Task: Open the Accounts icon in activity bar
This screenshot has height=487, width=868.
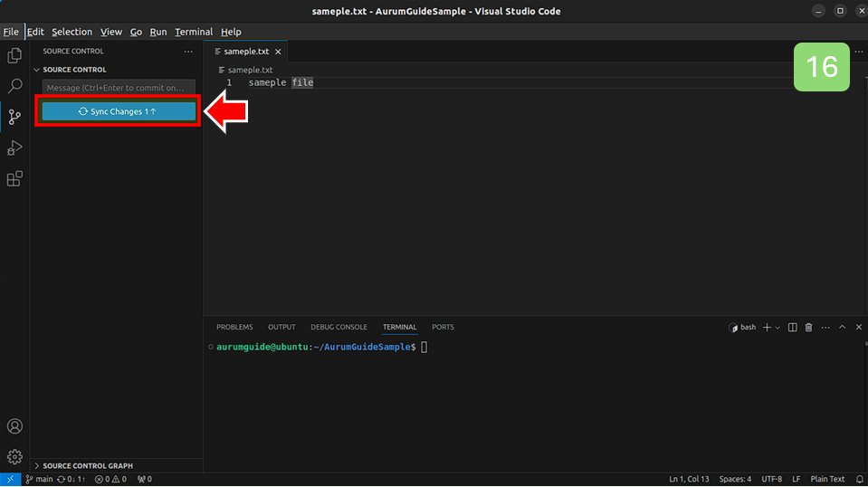Action: click(x=15, y=426)
